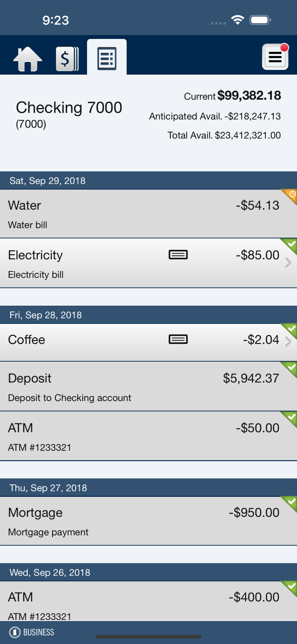
Task: Open the Water bill transaction row
Action: pyautogui.click(x=148, y=214)
